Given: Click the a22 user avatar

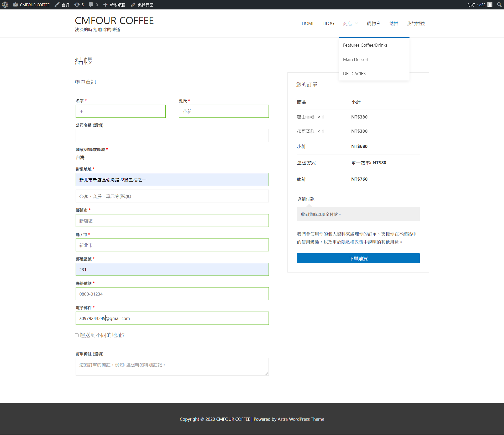Looking at the screenshot, I should point(490,5).
